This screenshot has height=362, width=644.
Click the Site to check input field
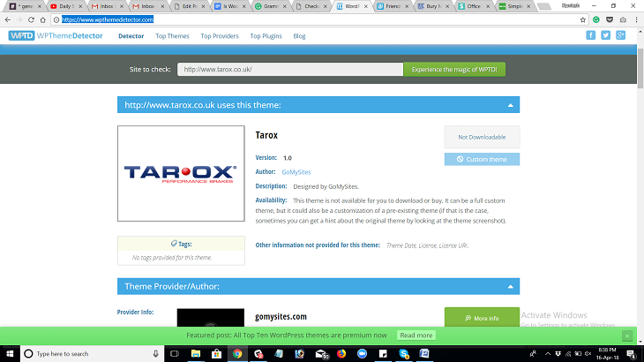(289, 69)
